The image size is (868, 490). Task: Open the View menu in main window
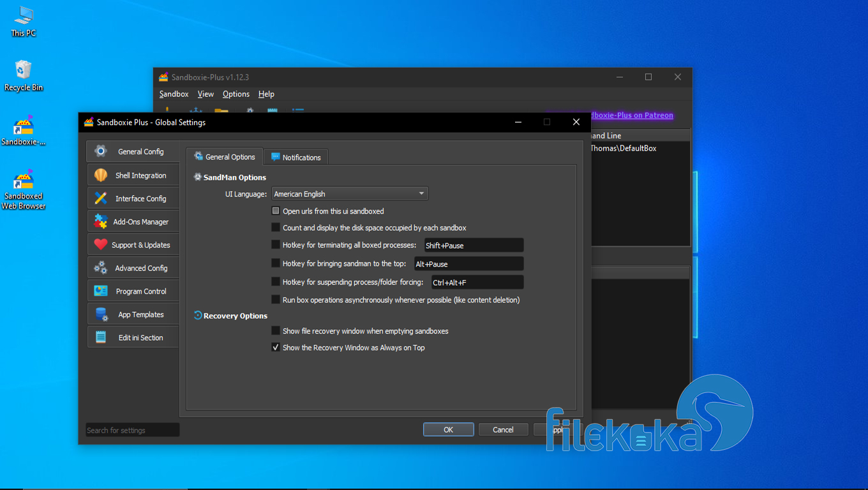pyautogui.click(x=206, y=94)
